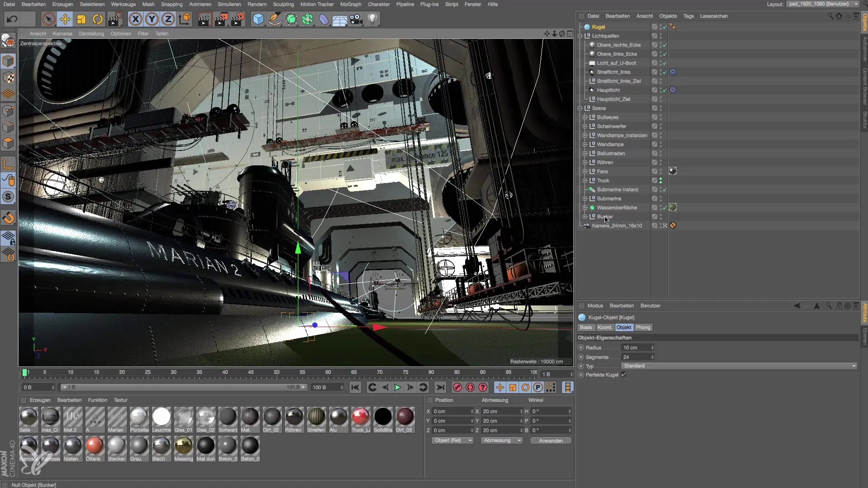Open the MoGraph menu

click(350, 4)
